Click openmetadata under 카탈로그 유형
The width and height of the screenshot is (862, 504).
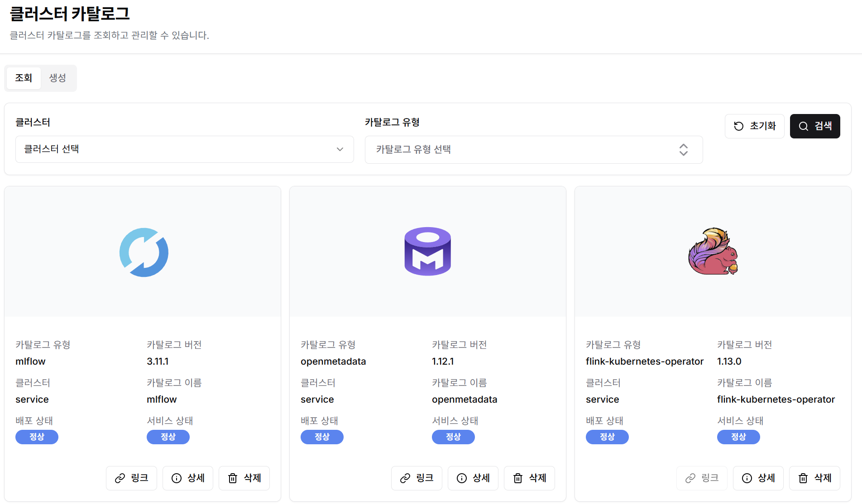coord(333,361)
